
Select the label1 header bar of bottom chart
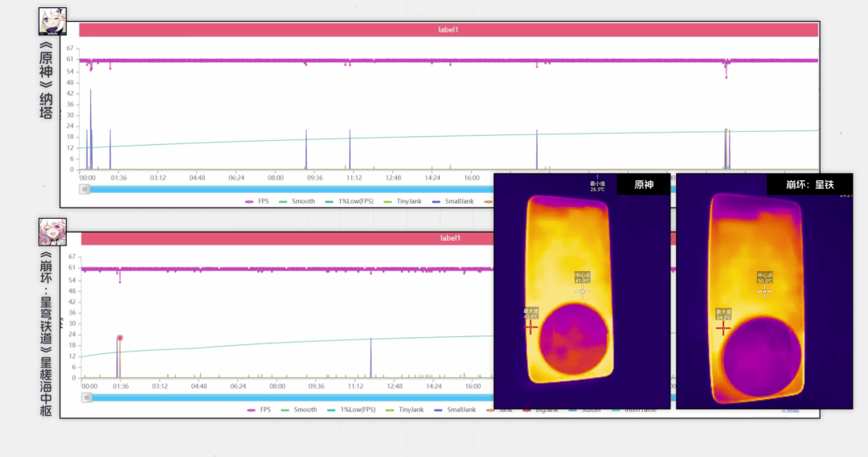[286, 238]
